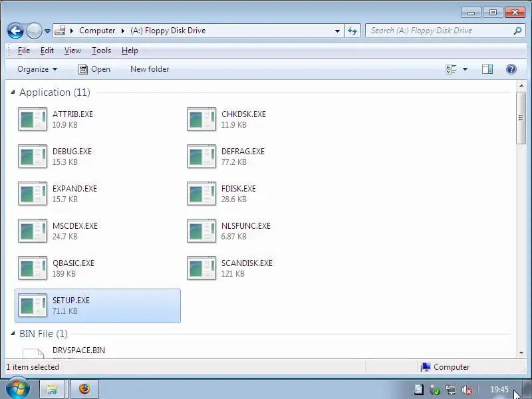Select the ATTRIB.EXE file icon

(33, 119)
